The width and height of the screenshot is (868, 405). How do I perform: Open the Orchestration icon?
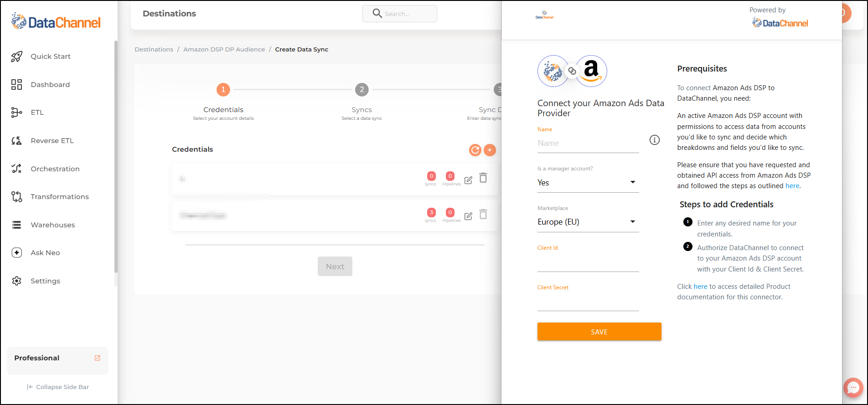pos(17,169)
